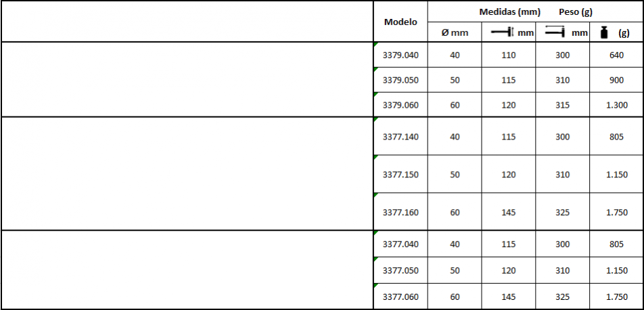Click the weight icon in the header
644x310 pixels.
604,32
